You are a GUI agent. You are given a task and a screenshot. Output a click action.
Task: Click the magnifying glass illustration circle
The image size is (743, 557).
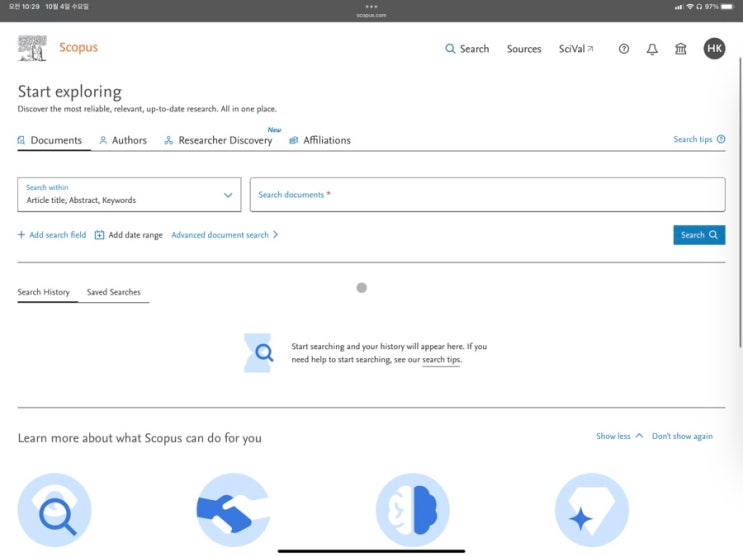[54, 510]
